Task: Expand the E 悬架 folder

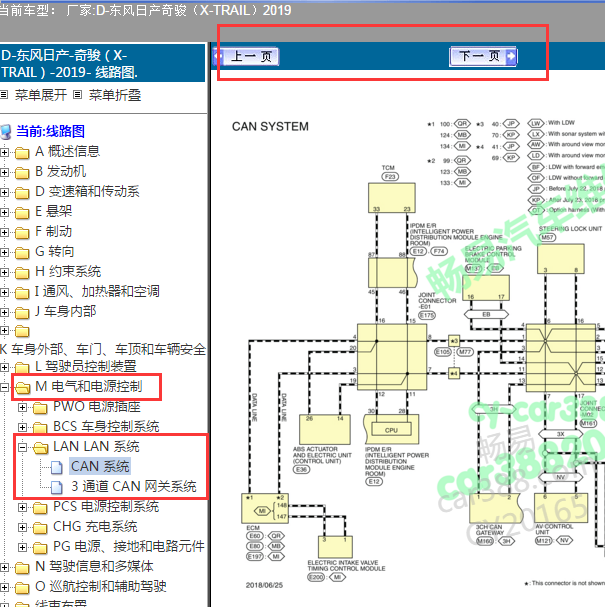Action: 4,213
